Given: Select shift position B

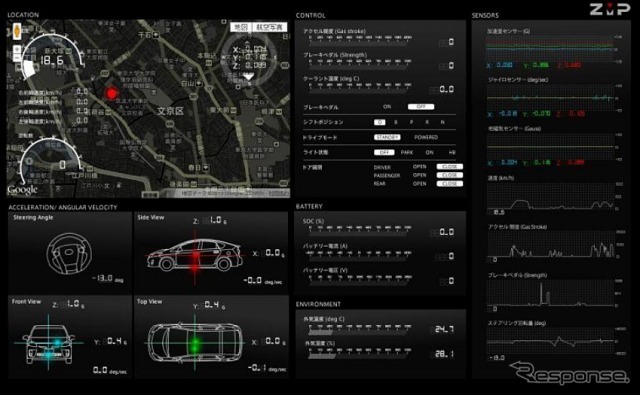Looking at the screenshot, I should point(396,122).
